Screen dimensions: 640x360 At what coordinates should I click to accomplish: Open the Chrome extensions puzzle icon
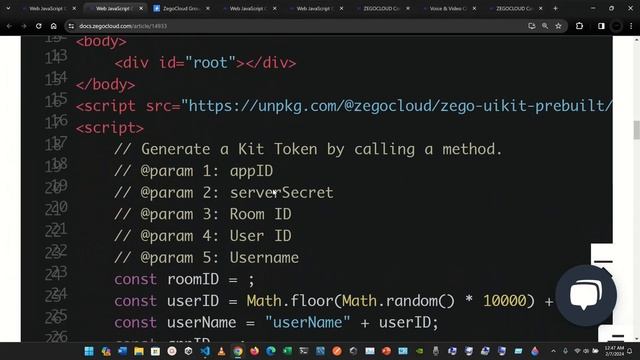click(579, 26)
